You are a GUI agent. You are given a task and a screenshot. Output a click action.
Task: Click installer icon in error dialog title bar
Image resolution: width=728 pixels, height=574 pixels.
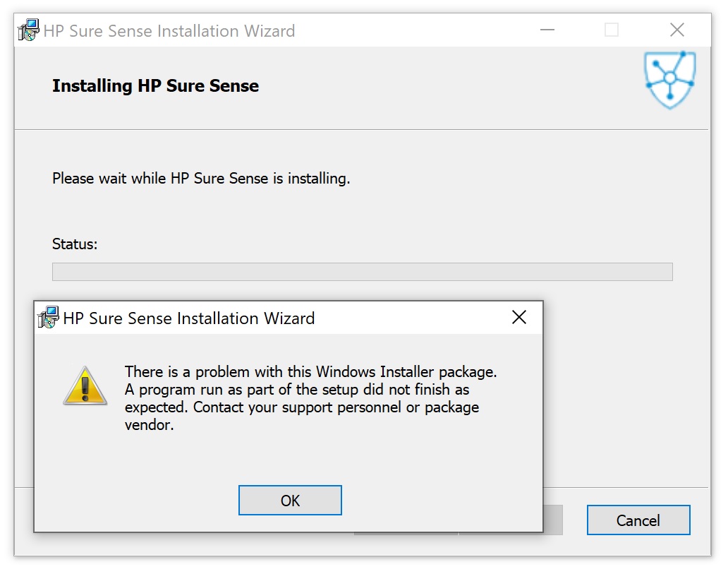click(48, 318)
